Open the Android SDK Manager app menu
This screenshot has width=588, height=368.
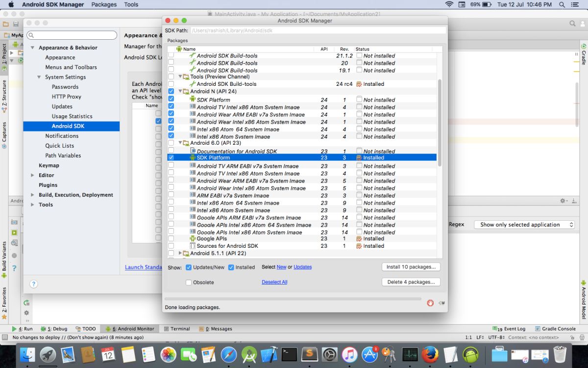point(53,4)
